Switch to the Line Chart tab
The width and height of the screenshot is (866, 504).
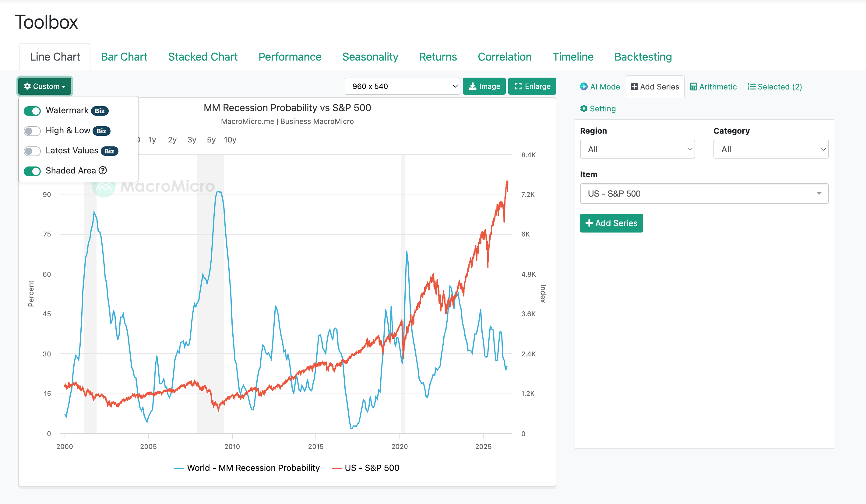click(55, 57)
